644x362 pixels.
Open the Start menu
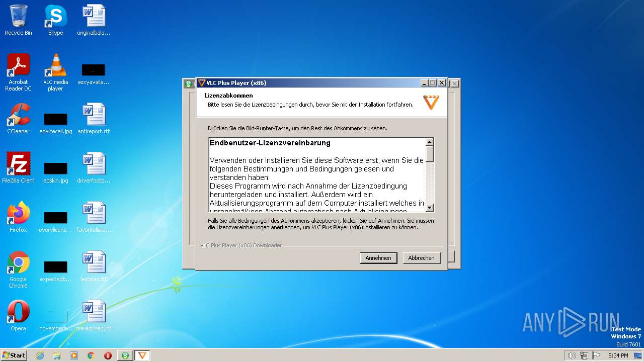point(14,355)
